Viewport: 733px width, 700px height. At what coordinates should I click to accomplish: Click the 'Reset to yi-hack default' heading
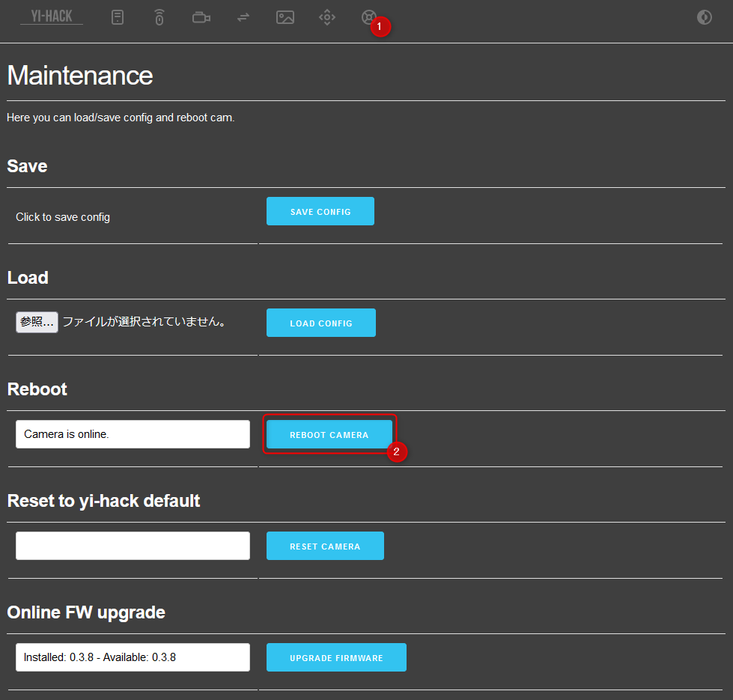(104, 501)
